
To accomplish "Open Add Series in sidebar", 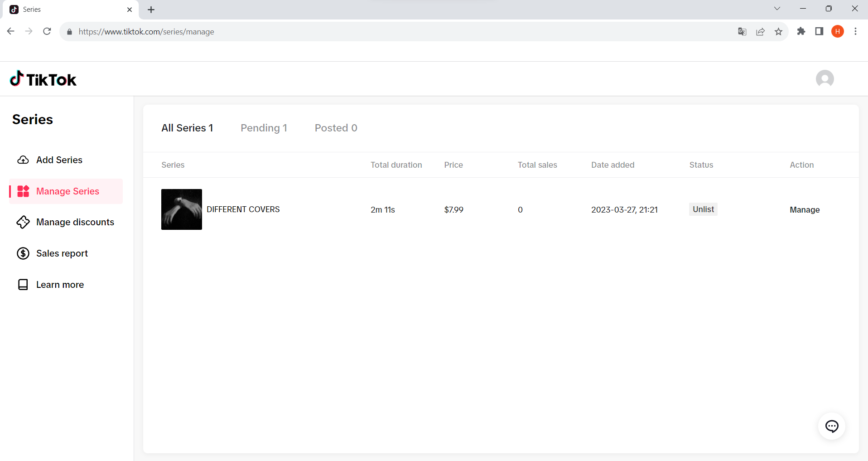I will 66,160.
